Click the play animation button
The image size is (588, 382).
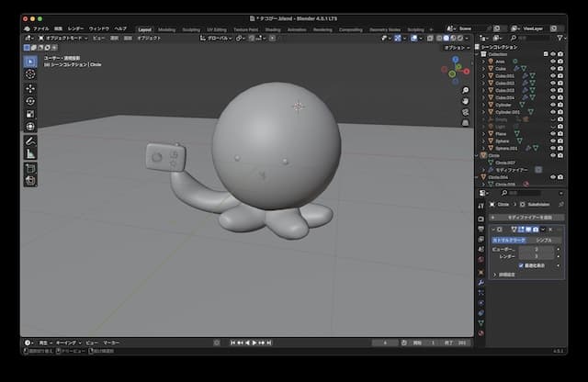[254, 343]
